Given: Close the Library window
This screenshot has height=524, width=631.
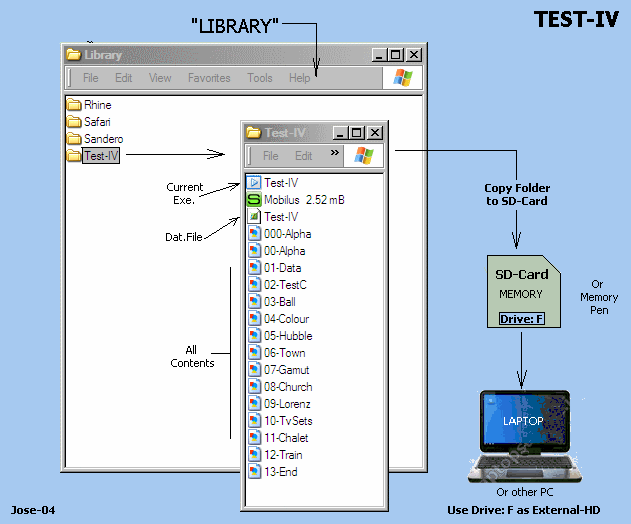Looking at the screenshot, I should [x=414, y=55].
